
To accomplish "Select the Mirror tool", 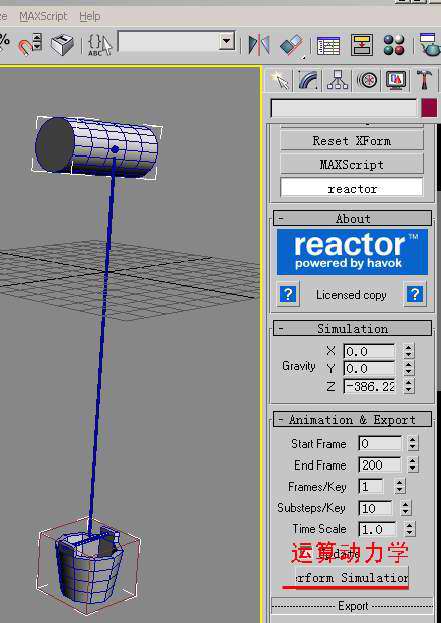I will [259, 44].
